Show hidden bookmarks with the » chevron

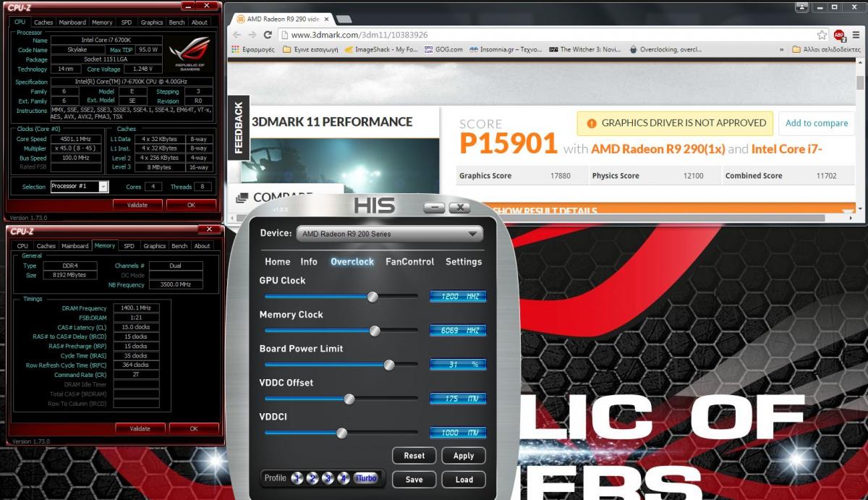click(781, 49)
